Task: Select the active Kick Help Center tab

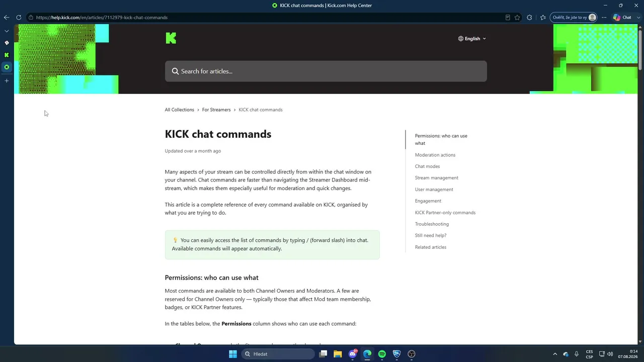Action: tap(7, 67)
